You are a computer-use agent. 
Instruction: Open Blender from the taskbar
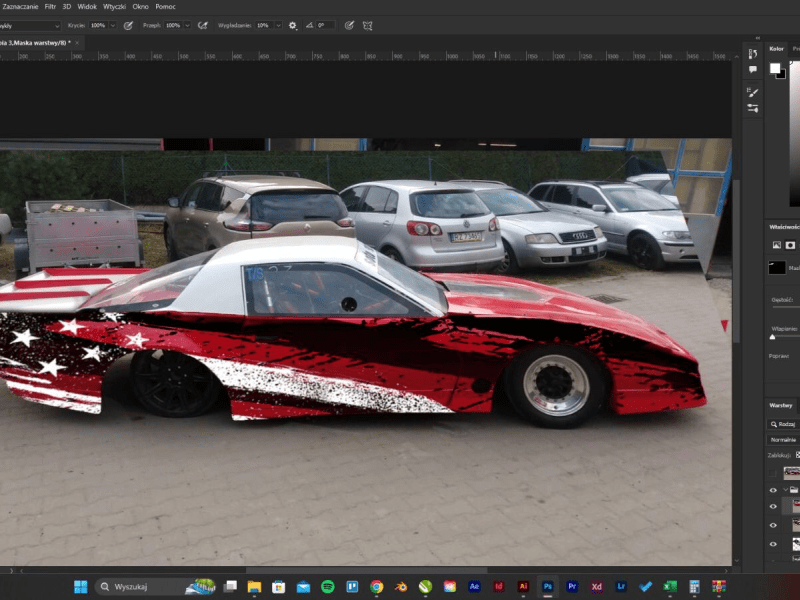point(401,587)
